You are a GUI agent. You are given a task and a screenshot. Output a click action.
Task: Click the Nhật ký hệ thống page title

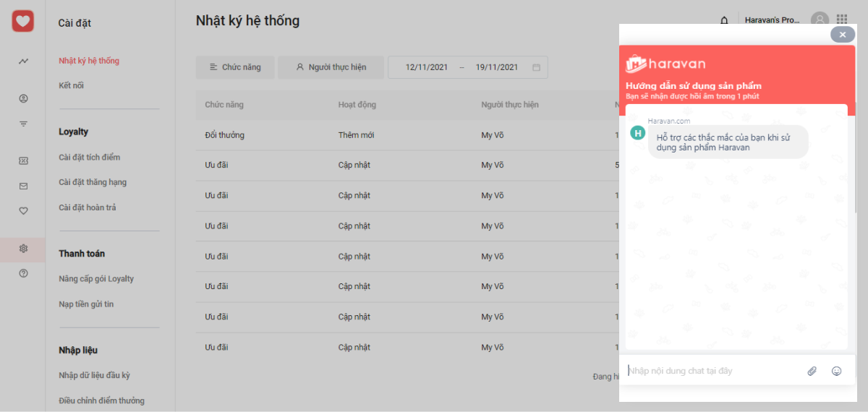[247, 21]
